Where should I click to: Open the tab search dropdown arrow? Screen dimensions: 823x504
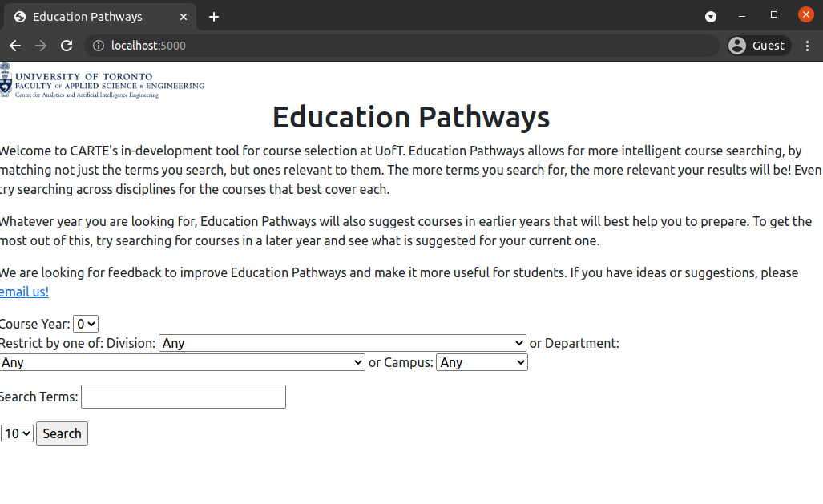(711, 17)
